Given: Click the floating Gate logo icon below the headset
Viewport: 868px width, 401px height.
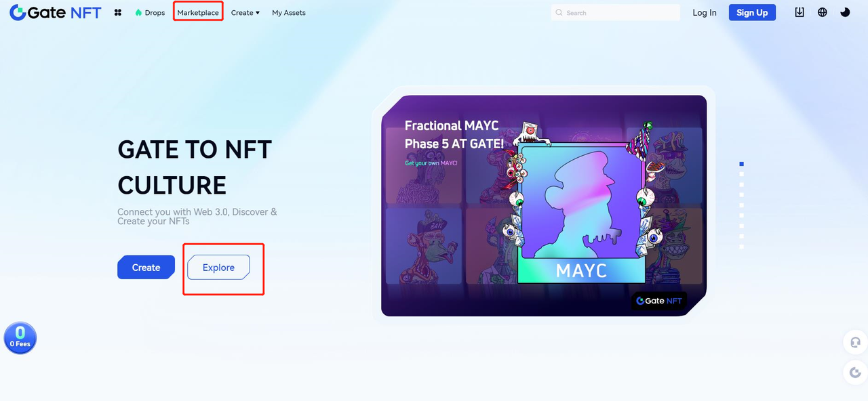Looking at the screenshot, I should 855,372.
